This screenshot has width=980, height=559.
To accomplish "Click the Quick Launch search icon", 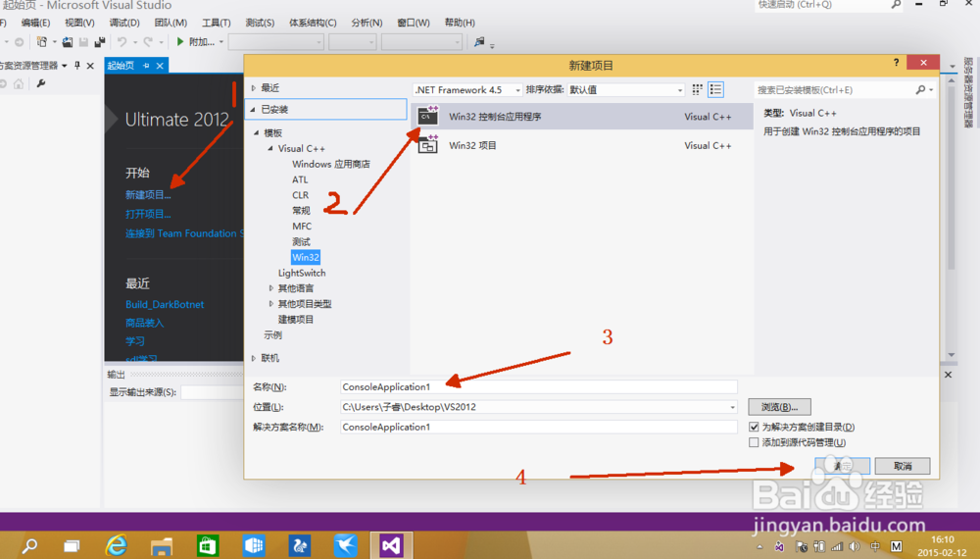I will tap(896, 4).
